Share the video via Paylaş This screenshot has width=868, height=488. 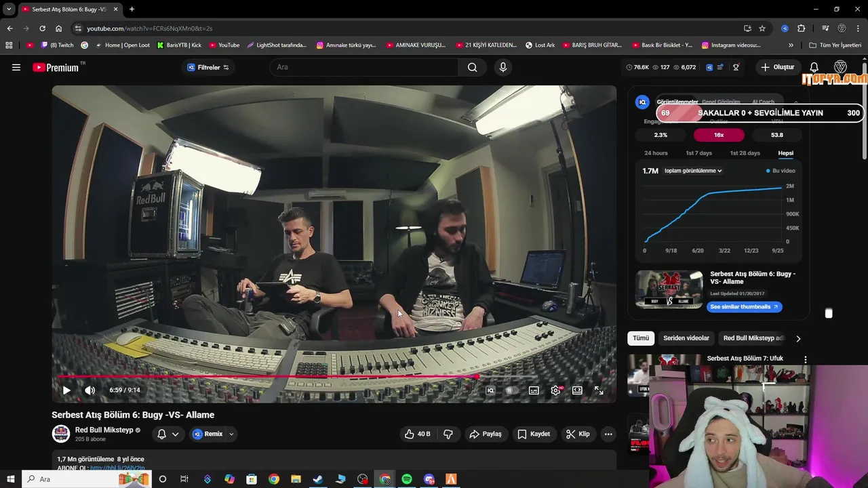pos(486,434)
